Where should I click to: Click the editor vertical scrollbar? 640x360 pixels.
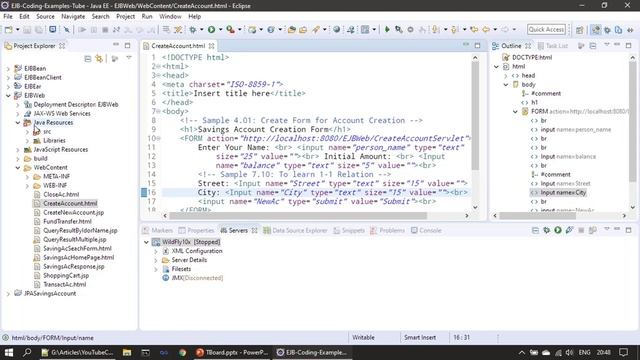point(475,116)
